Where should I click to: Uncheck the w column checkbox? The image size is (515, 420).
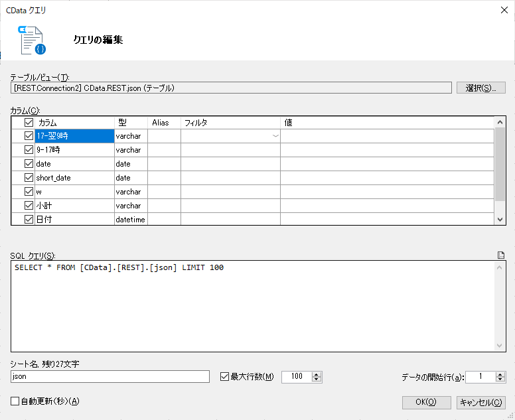point(29,192)
